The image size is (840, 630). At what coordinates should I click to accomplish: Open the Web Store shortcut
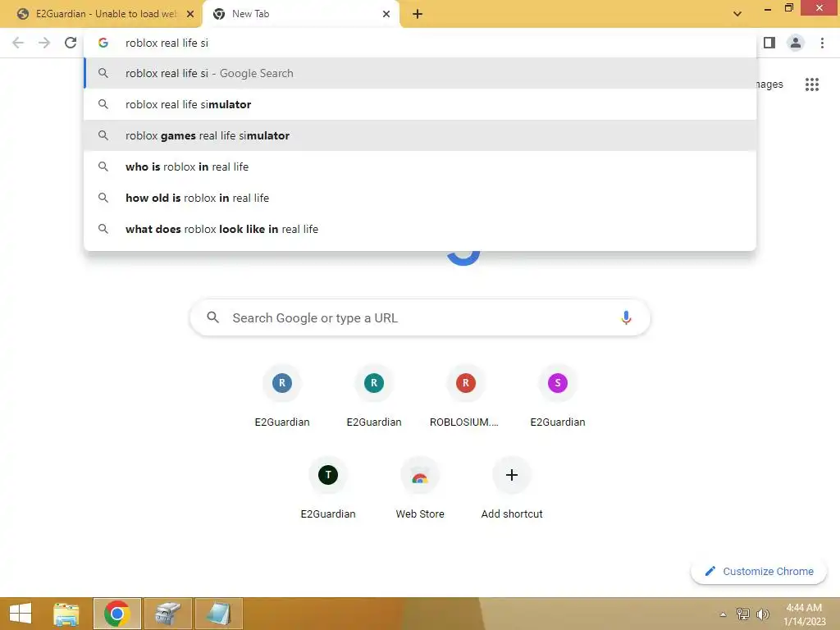pos(420,488)
